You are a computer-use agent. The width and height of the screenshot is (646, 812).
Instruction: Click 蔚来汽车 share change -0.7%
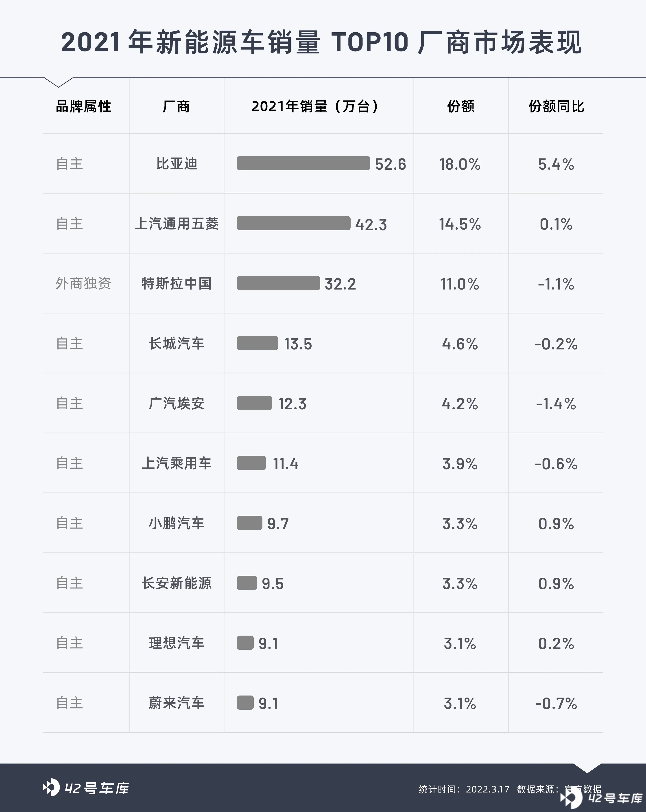556,704
